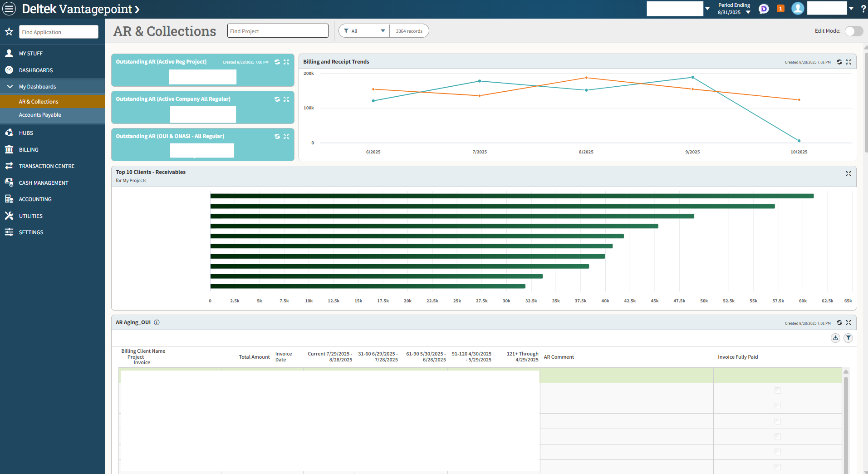Open the question mark help icon
The height and width of the screenshot is (474, 868).
(863, 9)
